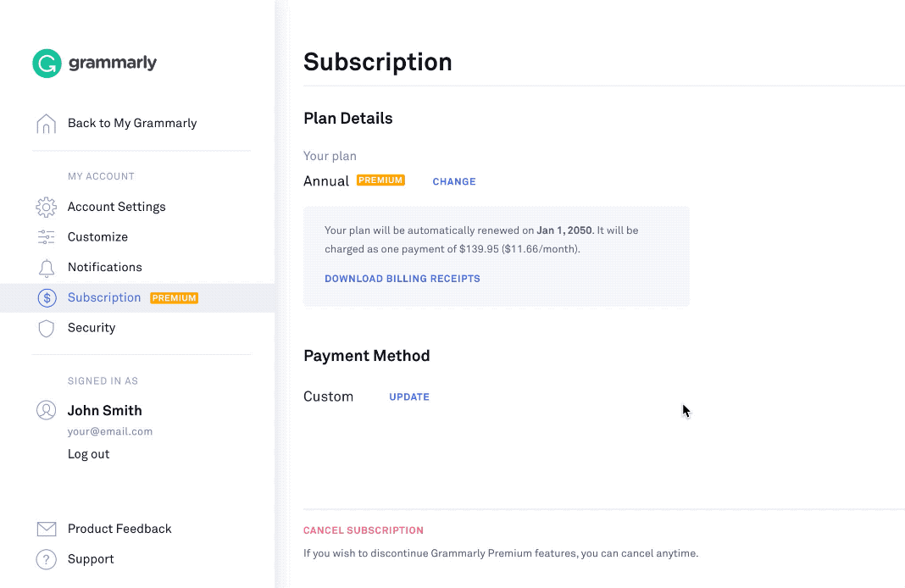Click CHANGE next to the Annual plan
The image size is (905, 588).
pyautogui.click(x=454, y=181)
